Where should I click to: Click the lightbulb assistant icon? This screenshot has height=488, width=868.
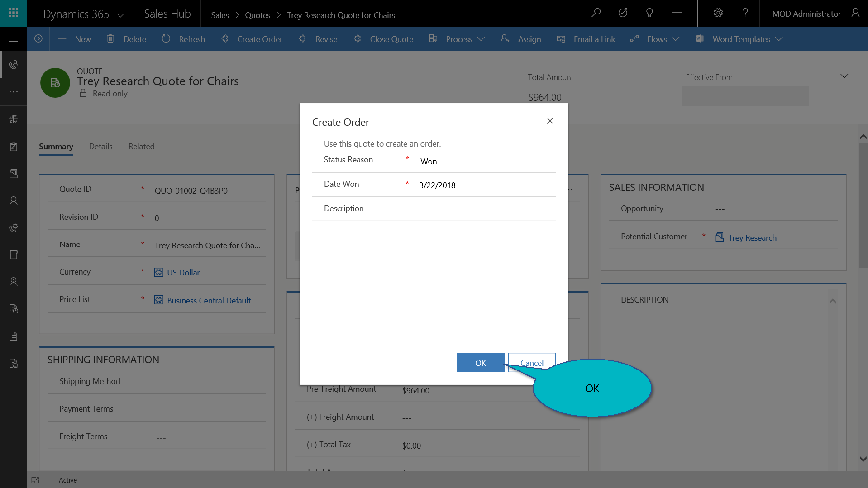[x=649, y=13]
